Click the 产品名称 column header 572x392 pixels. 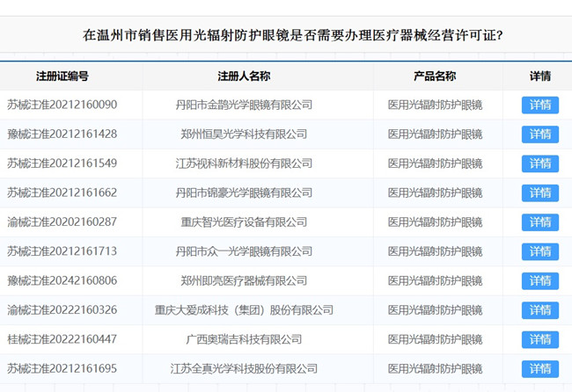point(435,76)
